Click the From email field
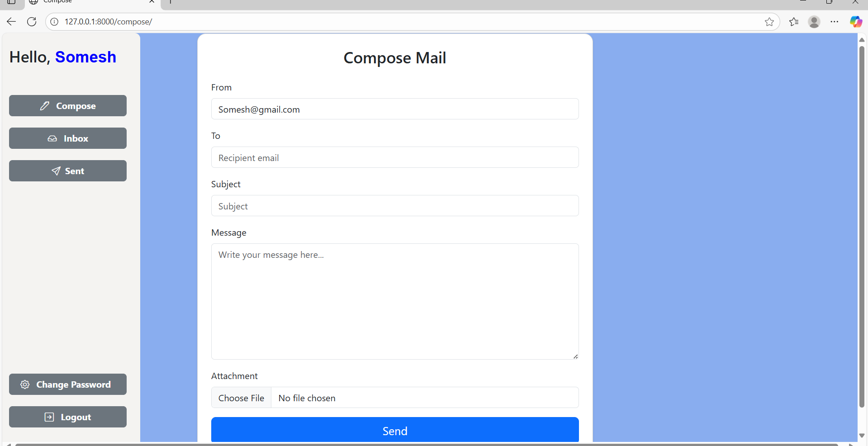 395,109
